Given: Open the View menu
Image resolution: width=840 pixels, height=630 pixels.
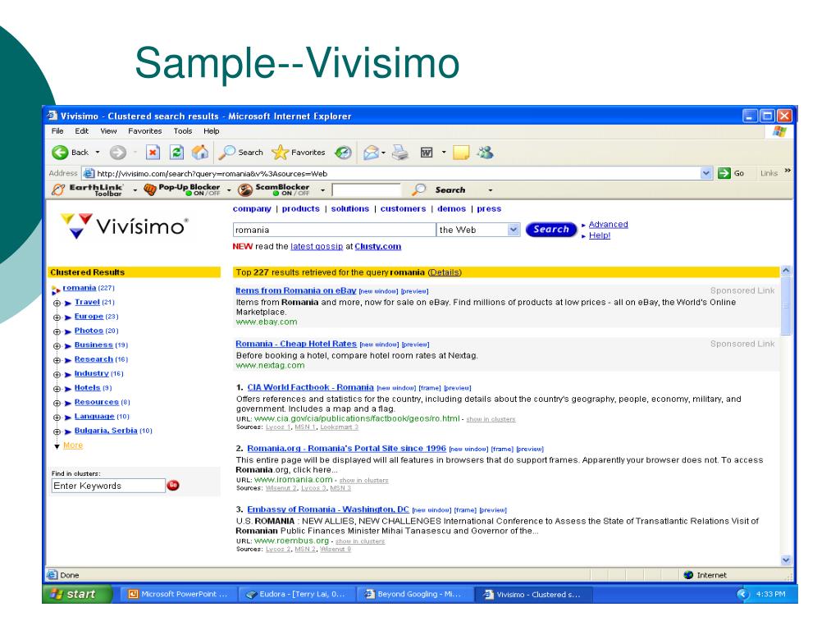Looking at the screenshot, I should coord(108,130).
